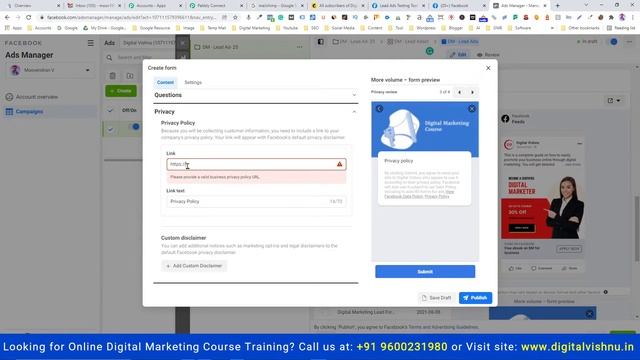Click the search and filter magnifier icon
The width and height of the screenshot is (640, 360).
coord(109,58)
